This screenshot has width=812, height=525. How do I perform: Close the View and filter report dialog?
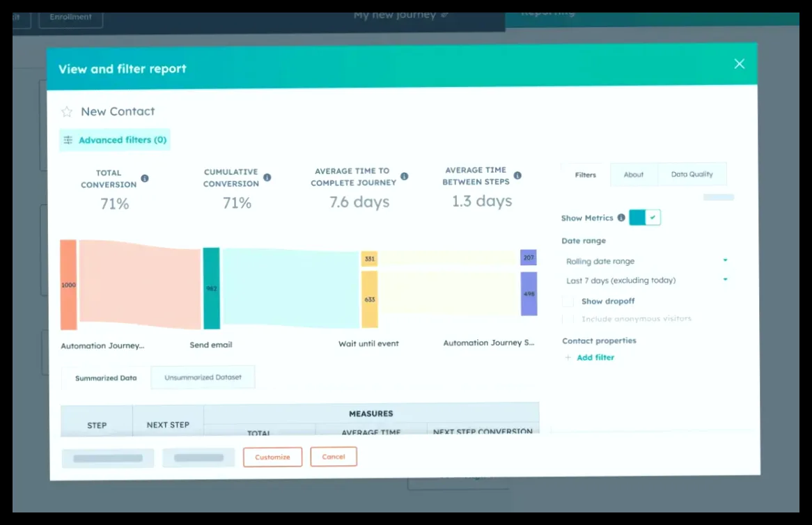pyautogui.click(x=740, y=63)
